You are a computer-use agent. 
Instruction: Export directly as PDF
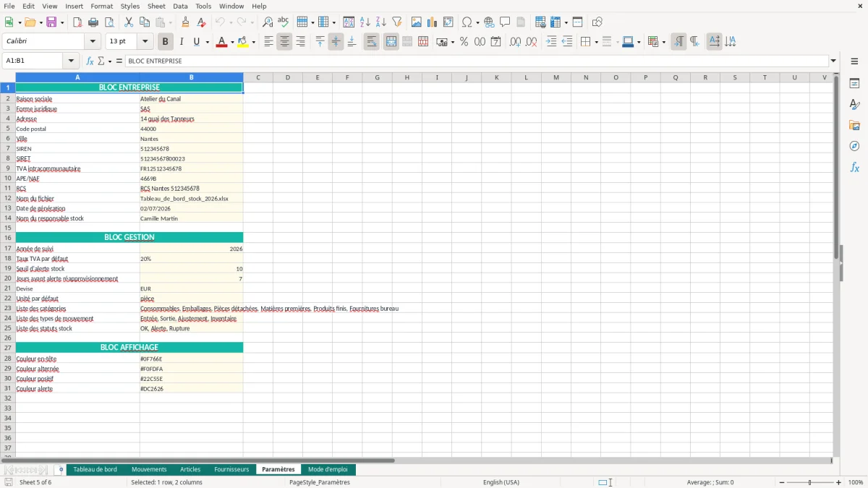click(x=77, y=22)
